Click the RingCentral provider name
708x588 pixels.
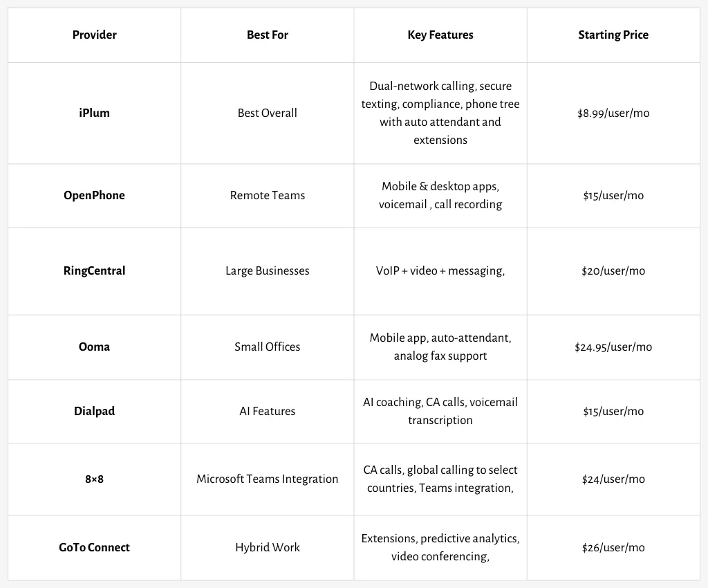click(94, 271)
